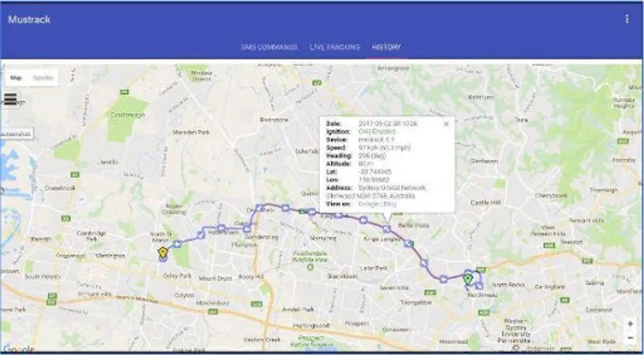Click the Pennant Hills map label
Screen dimensions: 644x355
click(x=586, y=220)
